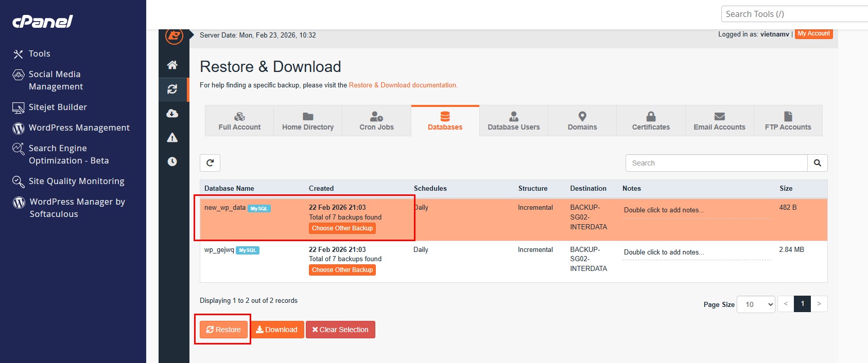868x363 pixels.
Task: Click the magnifier search button
Action: point(818,163)
